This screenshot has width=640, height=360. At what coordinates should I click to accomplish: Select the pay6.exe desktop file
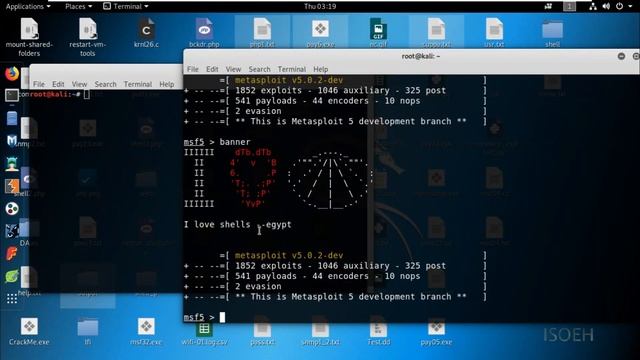point(320,33)
